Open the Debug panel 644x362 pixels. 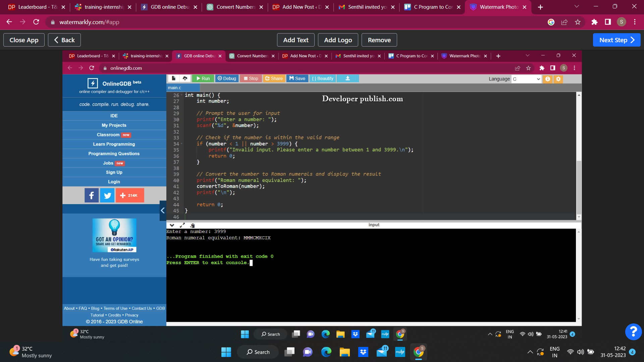pos(227,79)
